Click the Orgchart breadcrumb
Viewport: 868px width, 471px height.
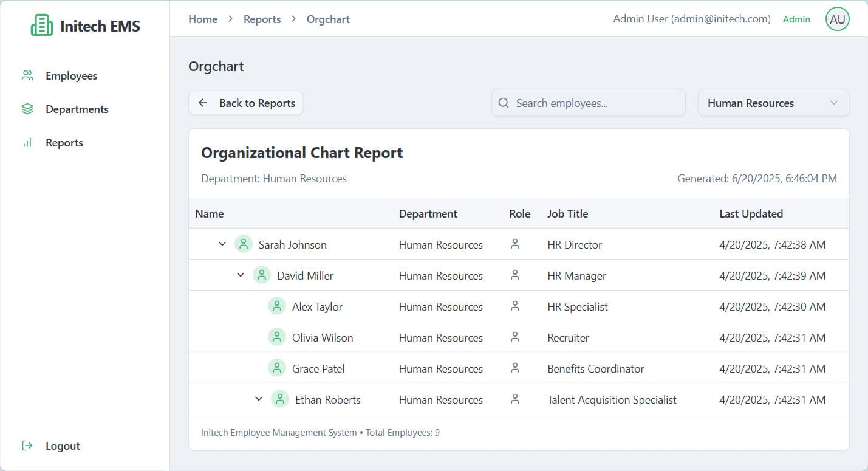pyautogui.click(x=328, y=19)
